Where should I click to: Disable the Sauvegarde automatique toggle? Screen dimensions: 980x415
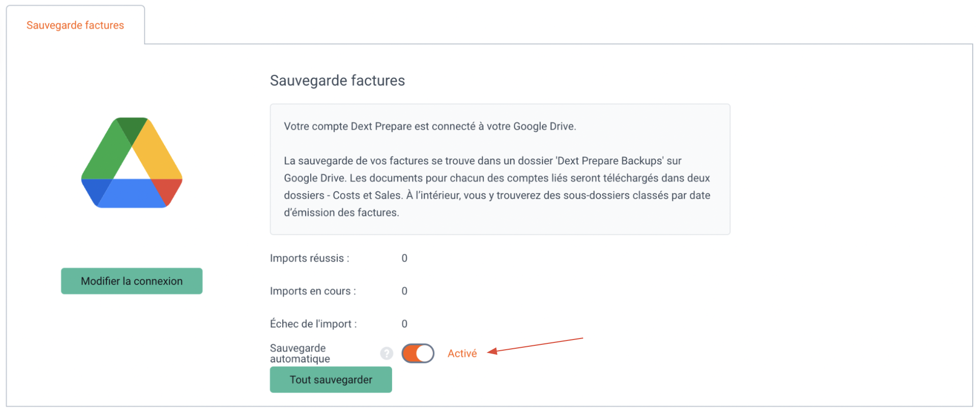pos(418,353)
